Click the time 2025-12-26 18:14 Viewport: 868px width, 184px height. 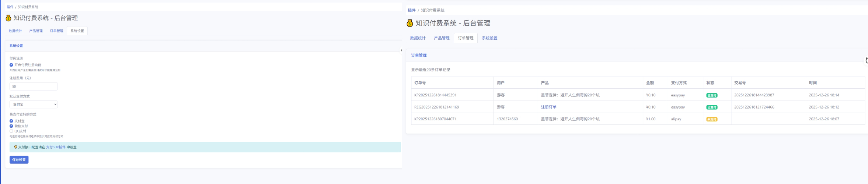(824, 95)
